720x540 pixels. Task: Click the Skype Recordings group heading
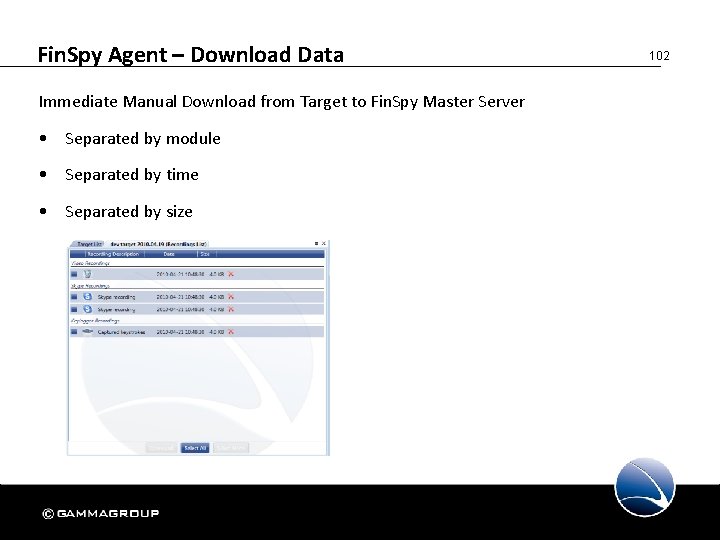coord(90,286)
